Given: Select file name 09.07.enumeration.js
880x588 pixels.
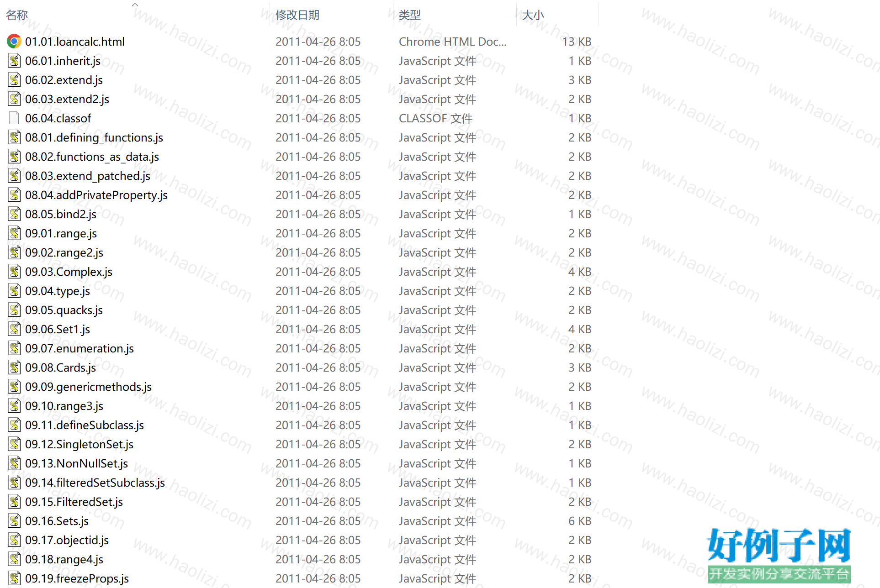Looking at the screenshot, I should pyautogui.click(x=80, y=348).
